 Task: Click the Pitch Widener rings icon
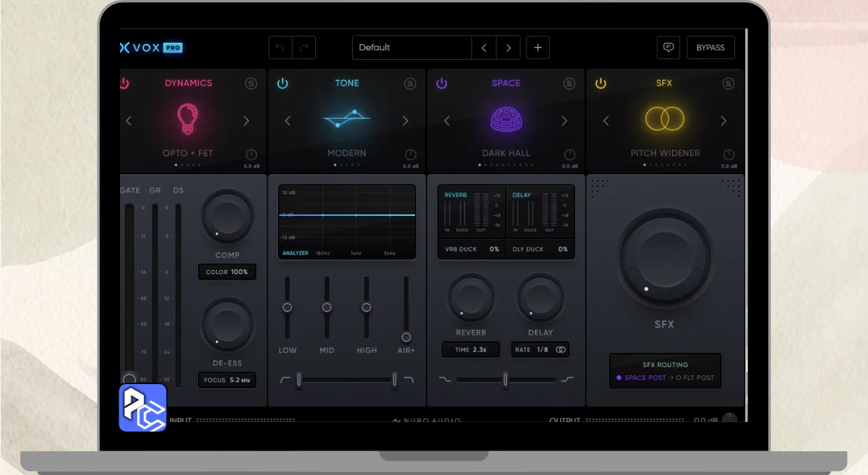(x=665, y=119)
